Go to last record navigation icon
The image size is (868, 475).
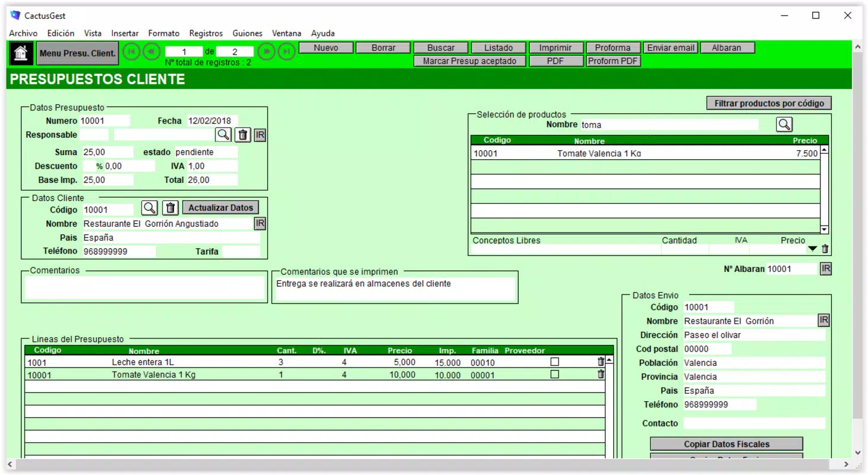286,52
